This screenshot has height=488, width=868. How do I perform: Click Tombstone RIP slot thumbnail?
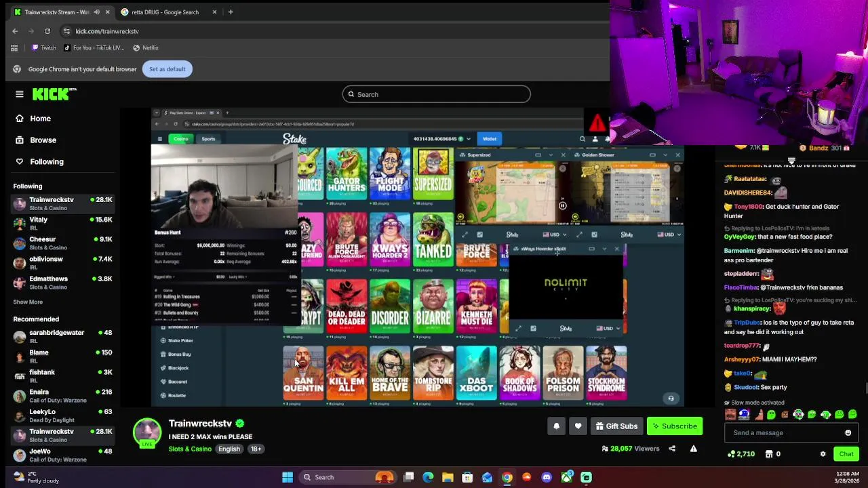[433, 373]
